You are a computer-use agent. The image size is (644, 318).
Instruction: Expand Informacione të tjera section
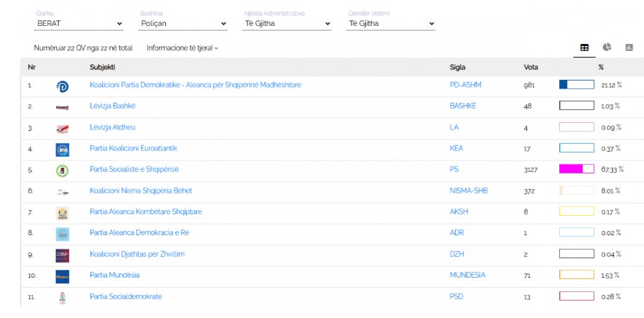tap(183, 48)
